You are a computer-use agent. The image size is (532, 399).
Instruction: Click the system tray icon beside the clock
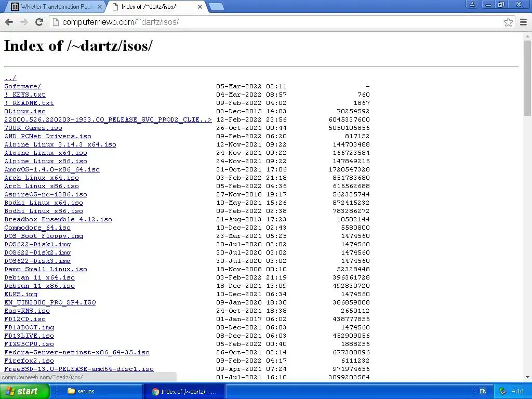(502, 391)
